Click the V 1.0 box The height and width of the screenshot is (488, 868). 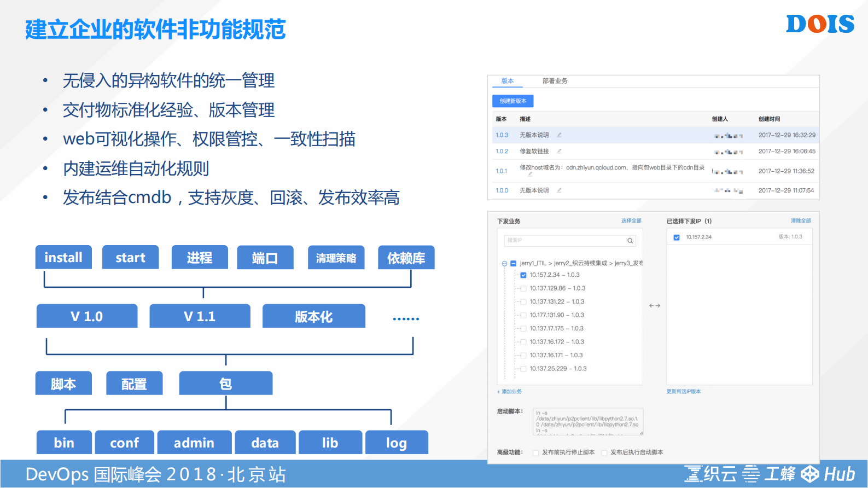(x=87, y=316)
